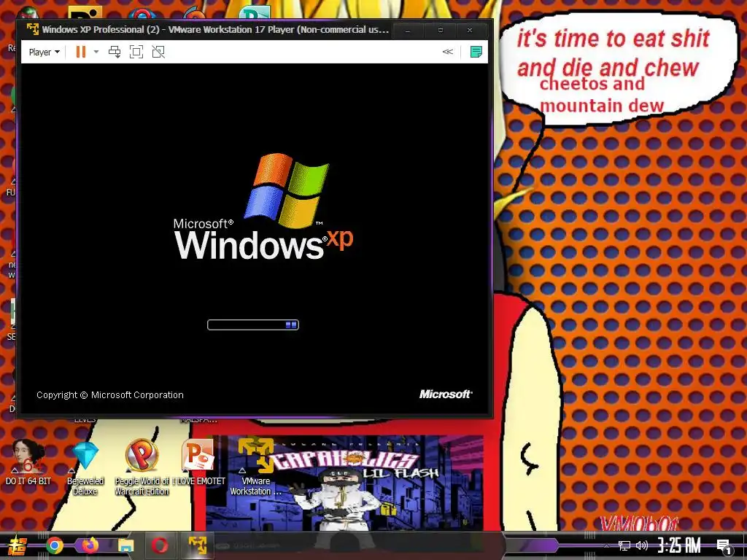
Task: Minimize the VMware Player window
Action: (x=407, y=30)
